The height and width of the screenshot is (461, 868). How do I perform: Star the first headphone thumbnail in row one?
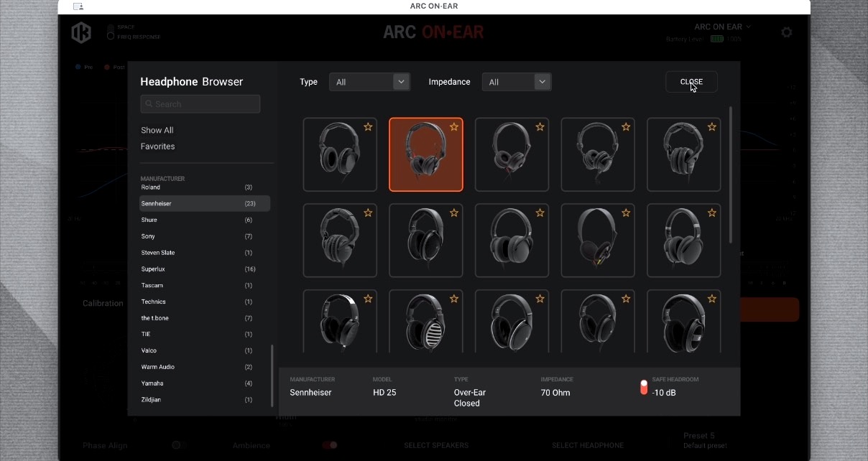[x=368, y=127]
